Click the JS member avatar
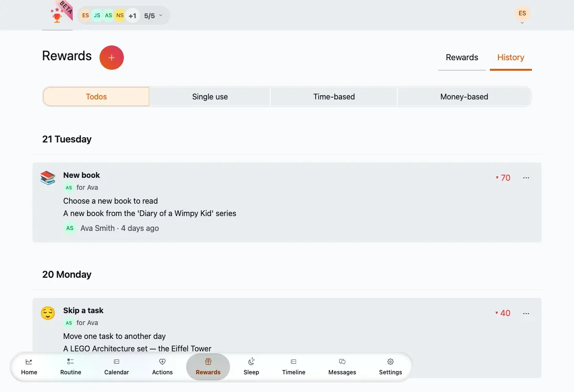The width and height of the screenshot is (574, 392). tap(97, 15)
